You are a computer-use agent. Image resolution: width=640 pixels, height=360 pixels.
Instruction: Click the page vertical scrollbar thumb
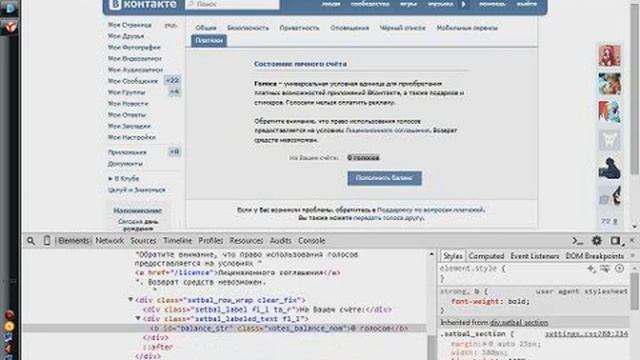coord(634,88)
